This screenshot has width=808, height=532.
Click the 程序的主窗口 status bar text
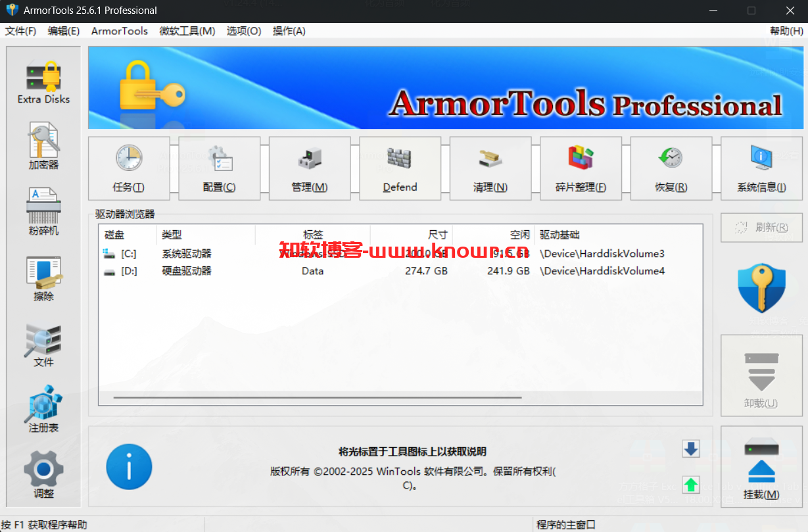[566, 525]
